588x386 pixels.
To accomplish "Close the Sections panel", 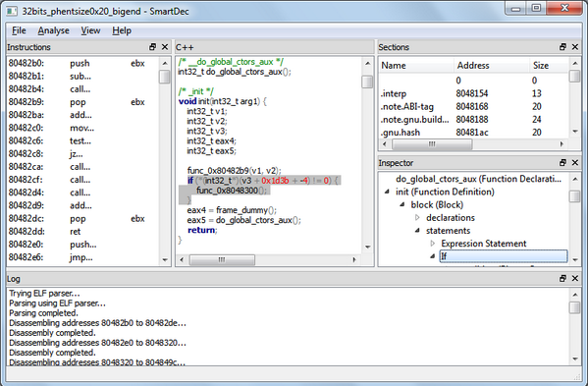I will pos(575,47).
